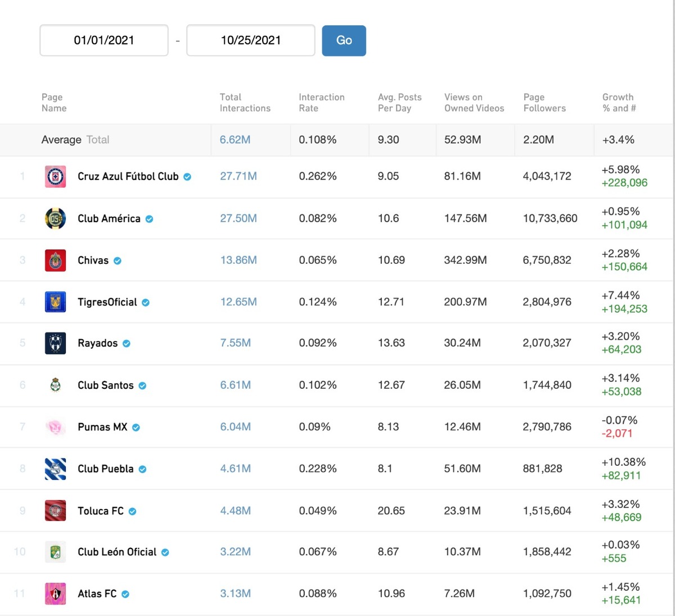The image size is (675, 616).
Task: Click verified badge next to Chivas
Action: 118,261
